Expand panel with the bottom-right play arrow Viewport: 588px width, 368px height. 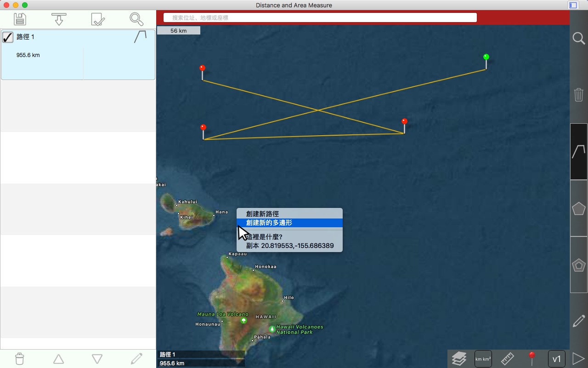(578, 358)
